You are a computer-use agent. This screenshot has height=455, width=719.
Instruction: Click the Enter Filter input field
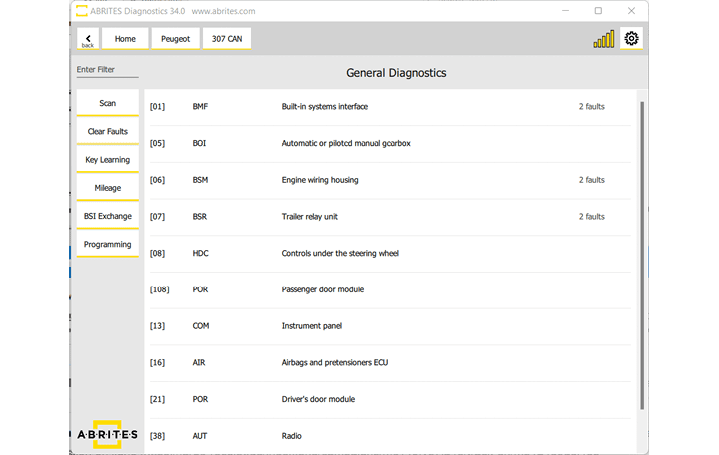pyautogui.click(x=107, y=70)
